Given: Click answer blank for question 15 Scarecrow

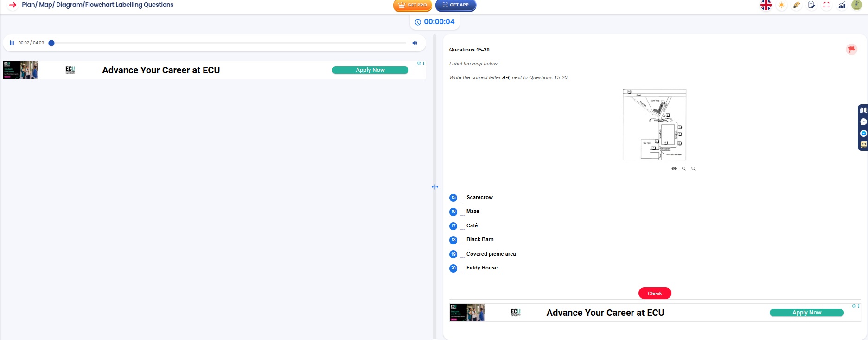Looking at the screenshot, I should [463, 199].
